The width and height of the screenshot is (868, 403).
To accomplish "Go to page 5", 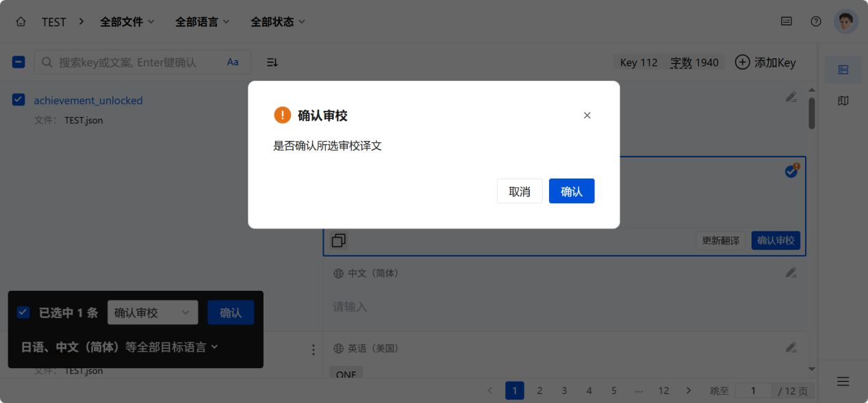I will pos(613,391).
